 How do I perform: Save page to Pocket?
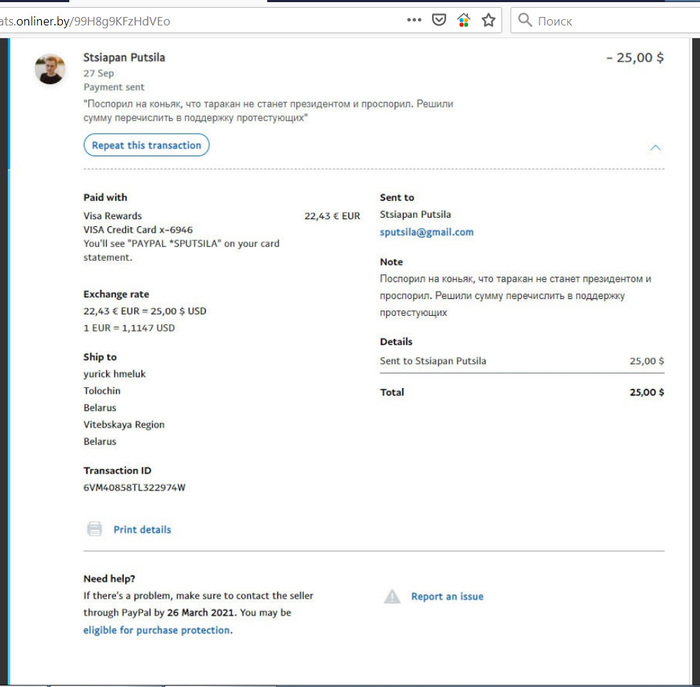click(x=439, y=20)
